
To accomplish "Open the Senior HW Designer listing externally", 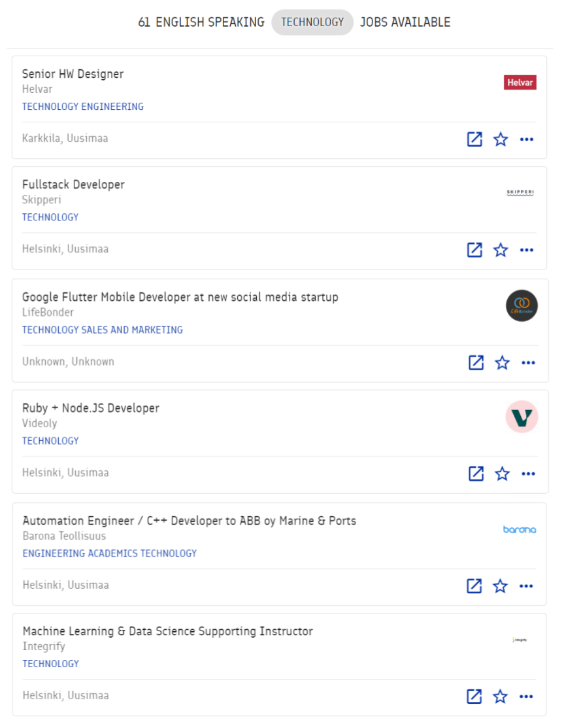I will click(474, 139).
